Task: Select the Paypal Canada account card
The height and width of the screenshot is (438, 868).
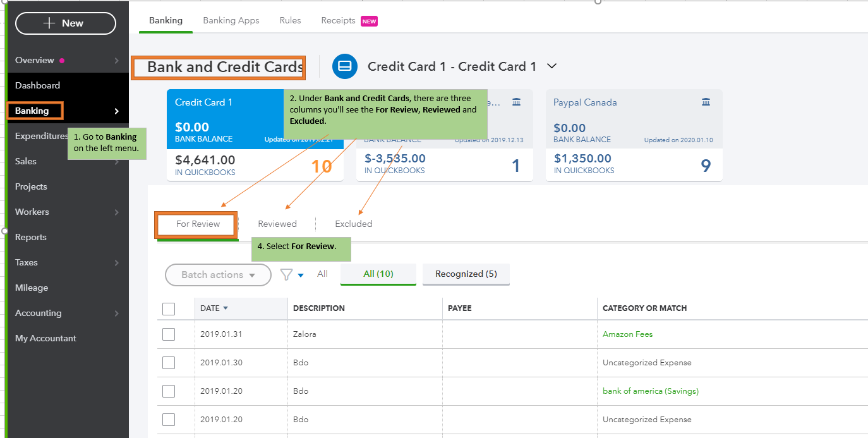Action: 634,135
